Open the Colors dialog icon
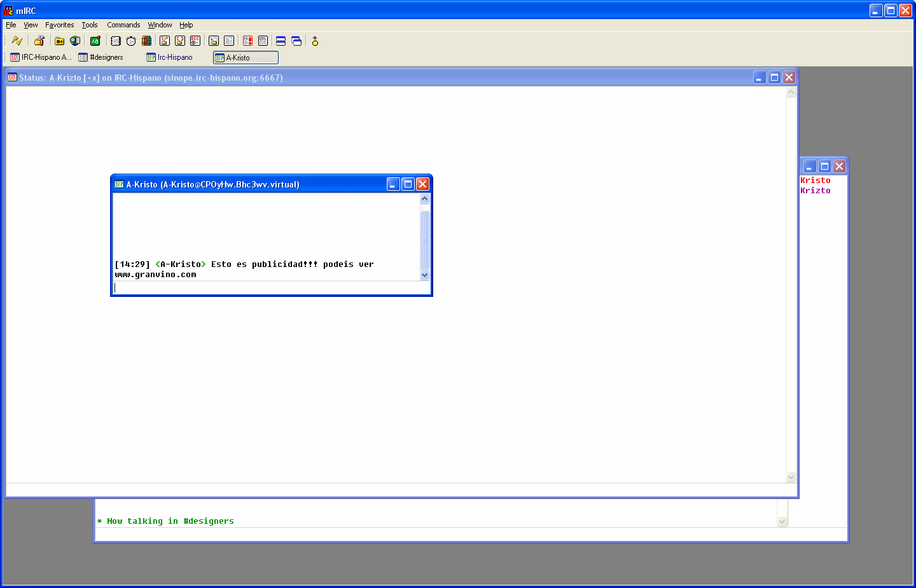Viewport: 916px width, 588px height. (x=147, y=41)
